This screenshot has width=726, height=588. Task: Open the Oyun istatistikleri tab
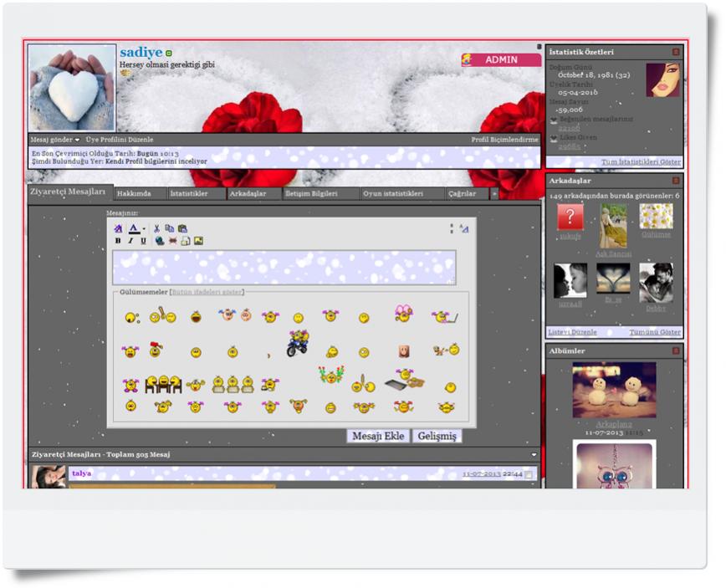pyautogui.click(x=393, y=193)
